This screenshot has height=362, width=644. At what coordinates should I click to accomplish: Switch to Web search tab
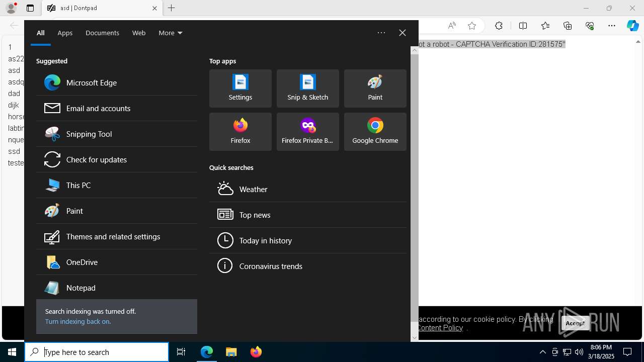139,33
